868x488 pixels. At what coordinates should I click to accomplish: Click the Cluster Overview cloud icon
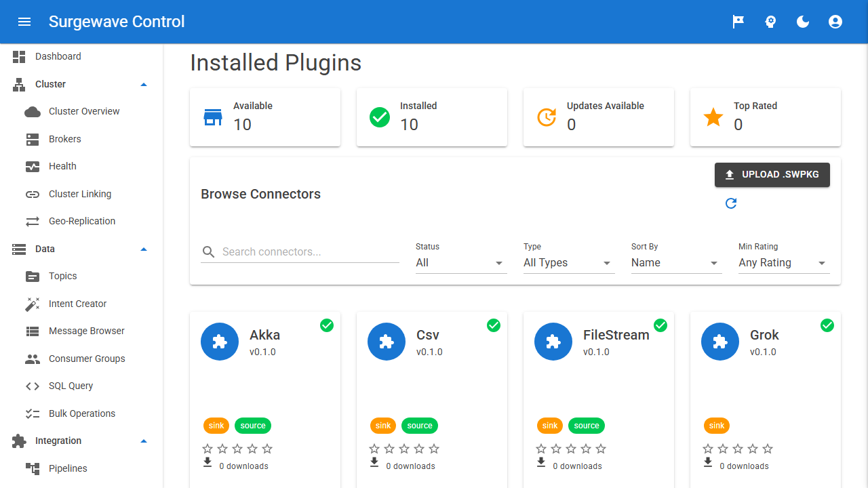click(33, 112)
